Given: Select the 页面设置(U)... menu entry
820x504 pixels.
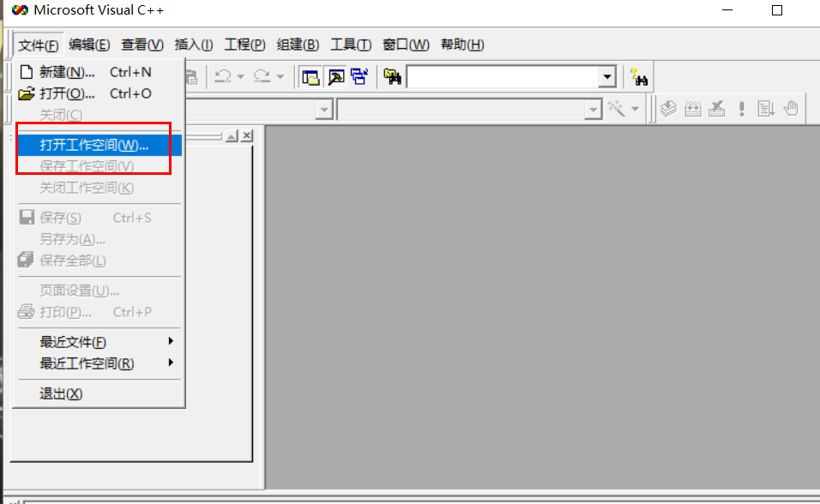Looking at the screenshot, I should (99, 291).
